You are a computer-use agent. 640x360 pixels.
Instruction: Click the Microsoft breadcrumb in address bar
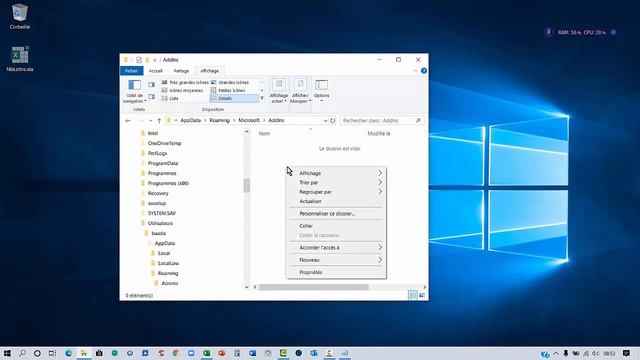click(x=249, y=120)
